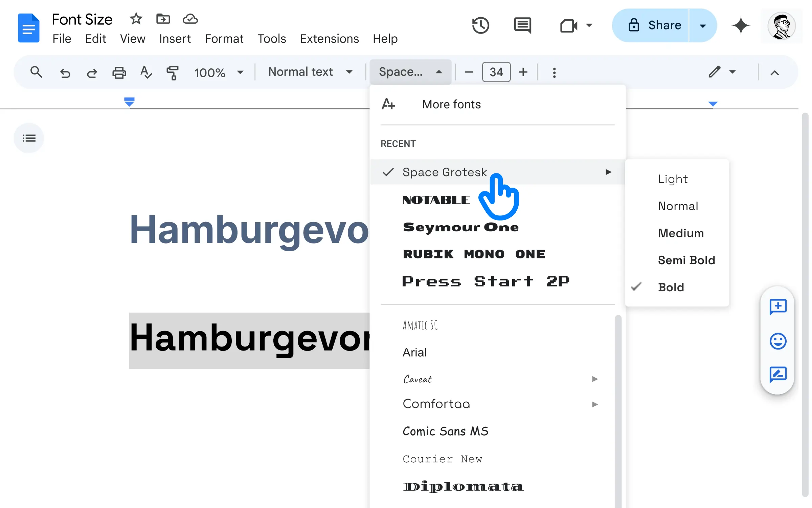Choose Semi Bold font weight
Screen dimensions: 812x508
click(x=677, y=260)
